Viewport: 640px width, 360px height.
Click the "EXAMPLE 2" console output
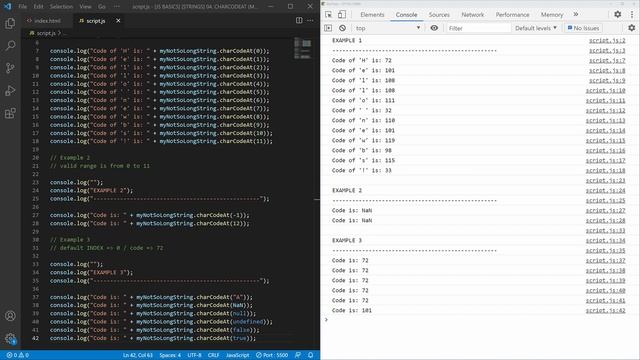pyautogui.click(x=347, y=191)
